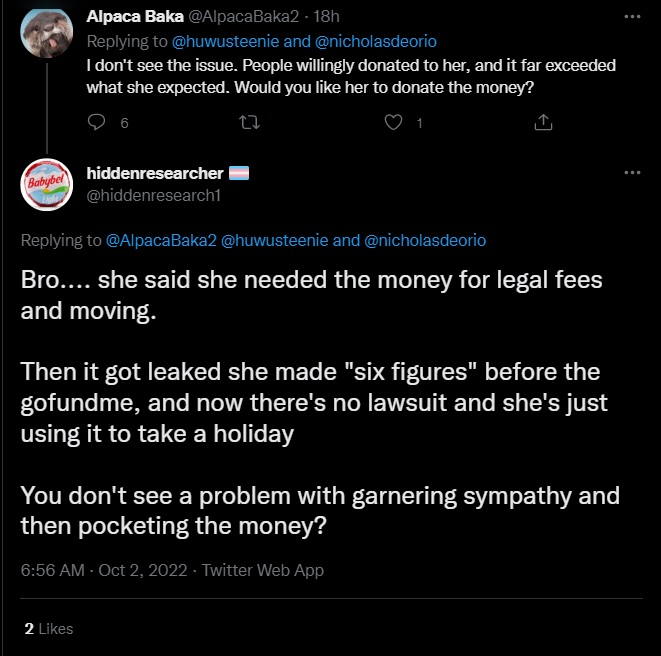The height and width of the screenshot is (656, 661).
Task: Reply to Alpaca Baka's tweet
Action: click(x=97, y=123)
